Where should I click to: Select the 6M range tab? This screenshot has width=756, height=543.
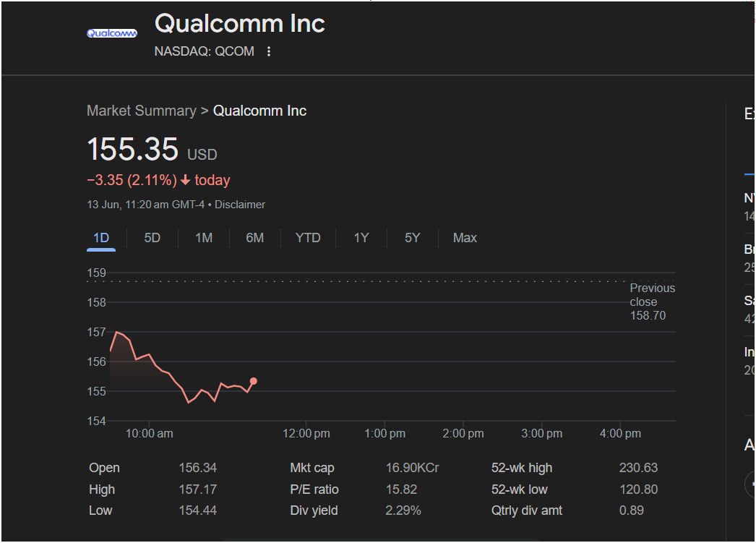pos(255,238)
